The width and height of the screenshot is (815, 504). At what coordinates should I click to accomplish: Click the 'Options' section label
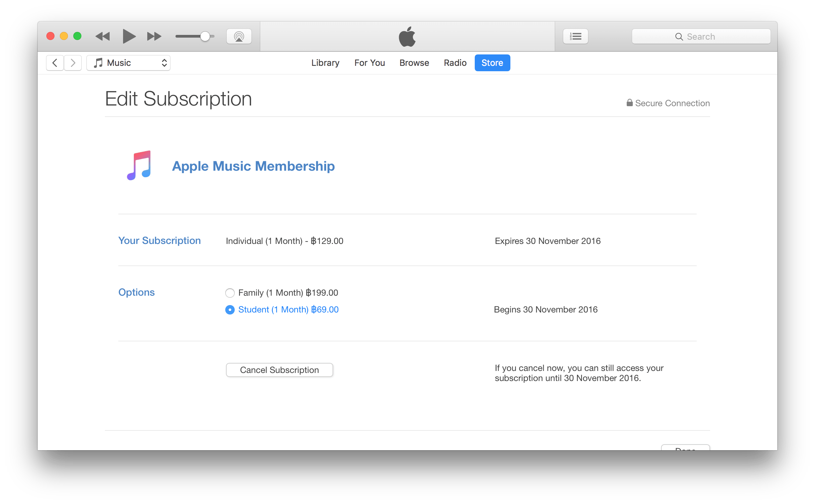click(x=137, y=292)
